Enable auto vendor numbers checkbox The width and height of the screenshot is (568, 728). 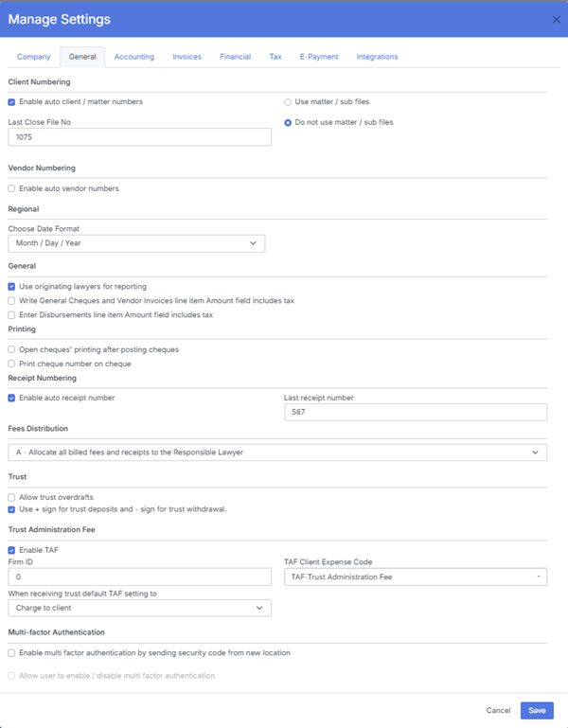pos(11,188)
